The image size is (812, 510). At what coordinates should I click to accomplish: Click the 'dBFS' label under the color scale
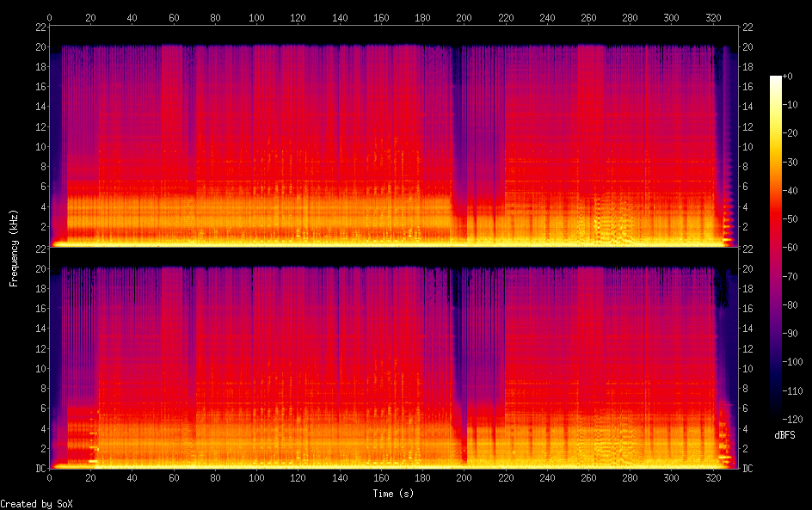tap(784, 435)
